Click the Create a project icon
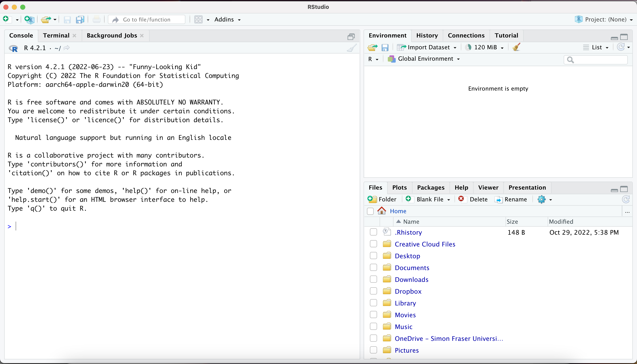The width and height of the screenshot is (637, 364). (29, 20)
